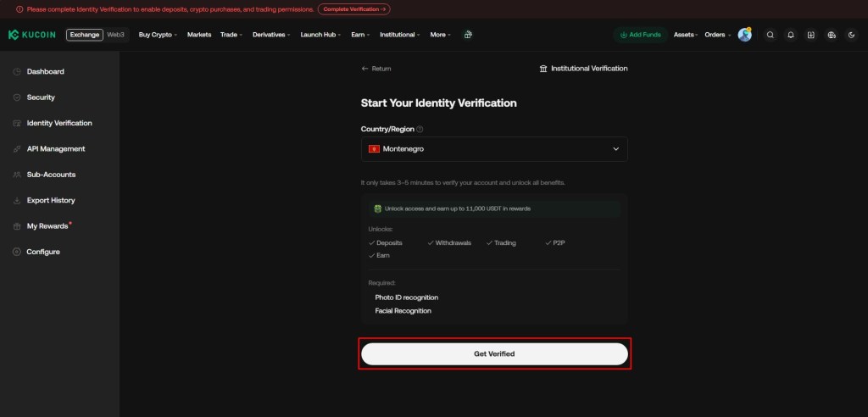Go back via Return link

tap(376, 69)
